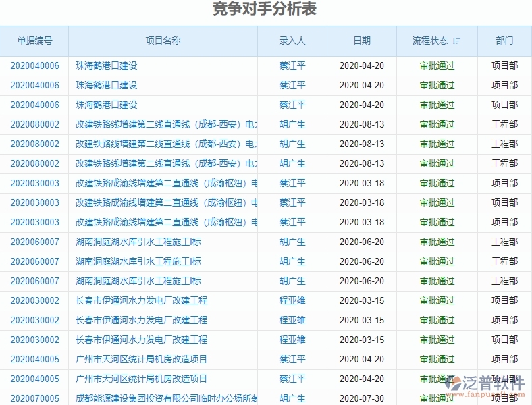This screenshot has height=405, width=532.
Task: Click 蔡江平 in the first 2020030003 row
Action: pyautogui.click(x=292, y=183)
